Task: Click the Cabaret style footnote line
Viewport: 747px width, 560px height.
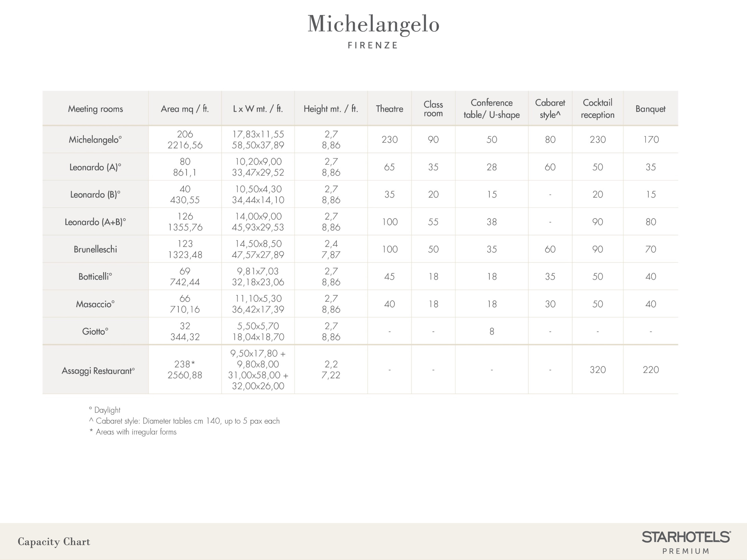Action: point(184,421)
